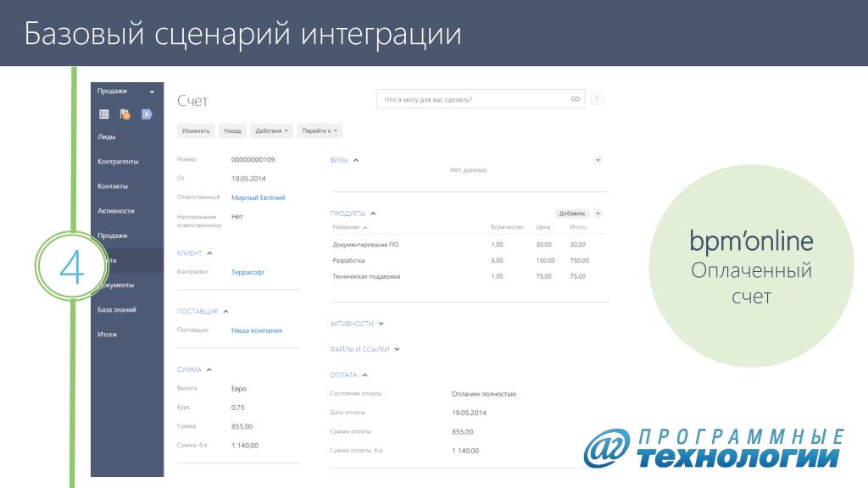868x488 pixels.
Task: Click the Цена column header
Action: [x=542, y=227]
